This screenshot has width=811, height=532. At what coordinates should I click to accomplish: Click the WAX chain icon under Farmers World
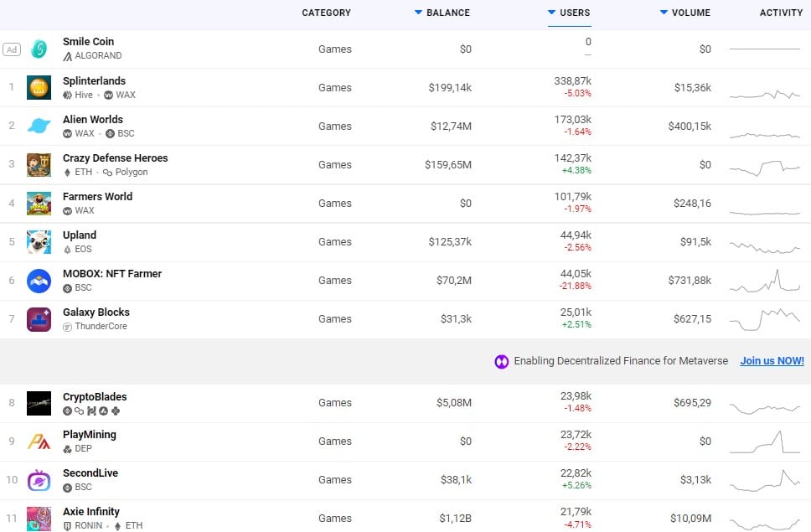pos(67,211)
